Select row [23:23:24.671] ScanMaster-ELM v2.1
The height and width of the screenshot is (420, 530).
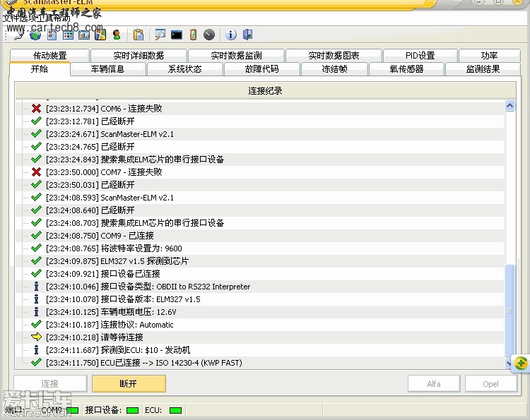click(259, 134)
